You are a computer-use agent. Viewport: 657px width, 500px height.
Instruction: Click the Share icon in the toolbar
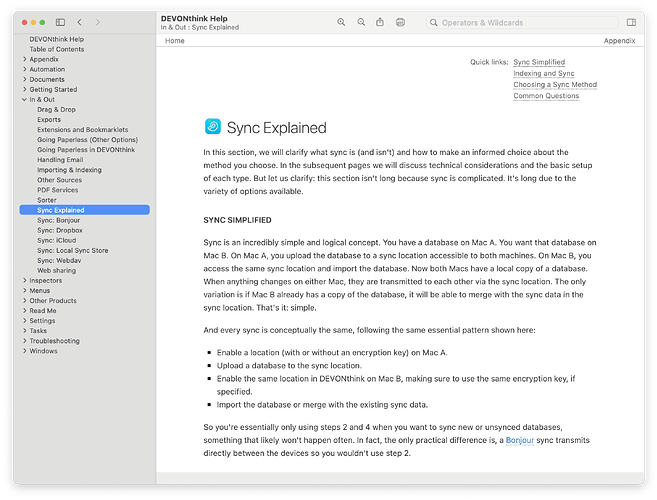click(x=380, y=22)
